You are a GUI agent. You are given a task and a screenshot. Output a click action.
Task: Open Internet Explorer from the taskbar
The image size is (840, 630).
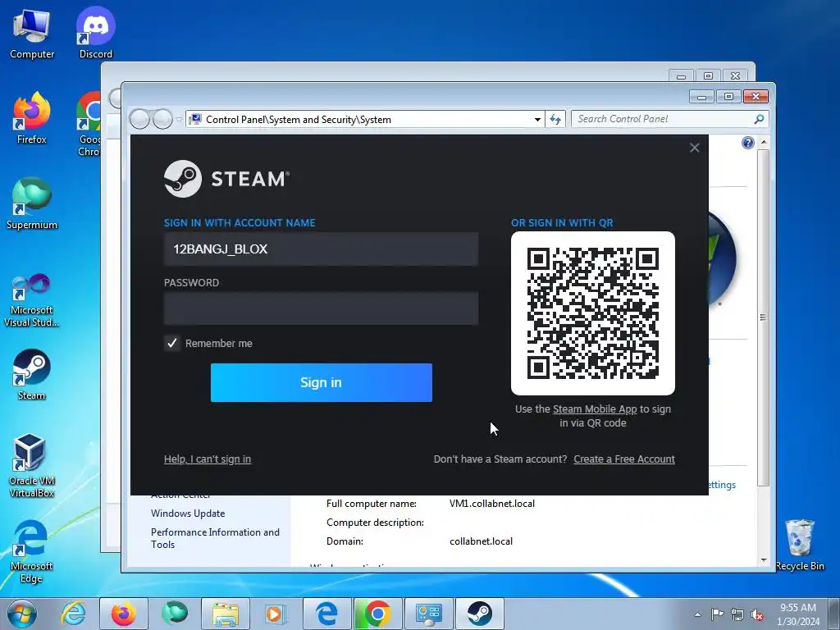pyautogui.click(x=73, y=614)
